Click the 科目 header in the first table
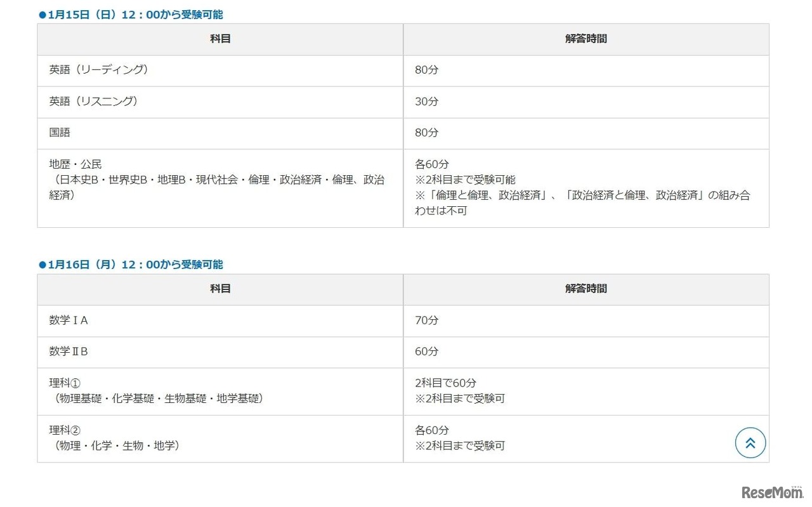This screenshot has height=507, width=812. point(220,39)
